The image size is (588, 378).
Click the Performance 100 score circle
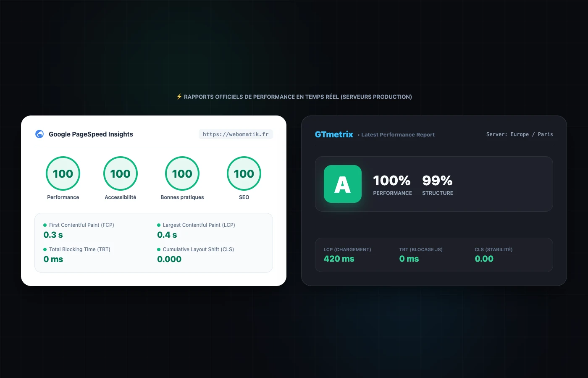pos(63,173)
